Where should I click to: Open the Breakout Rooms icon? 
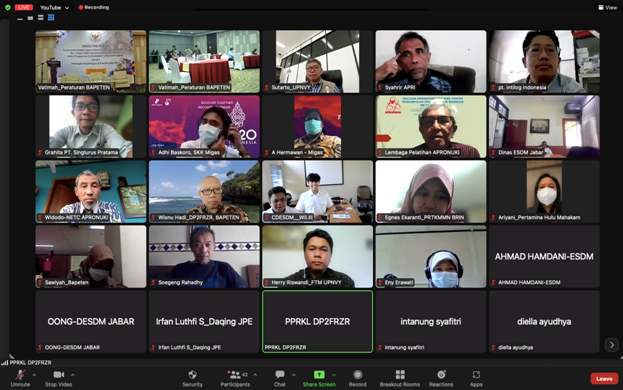pyautogui.click(x=400, y=375)
